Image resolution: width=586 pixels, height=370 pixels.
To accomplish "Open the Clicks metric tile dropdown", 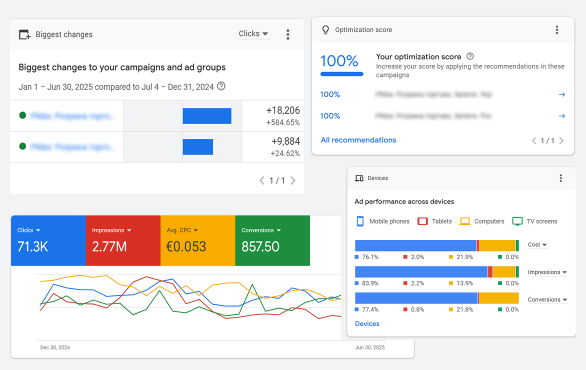I will [x=28, y=230].
